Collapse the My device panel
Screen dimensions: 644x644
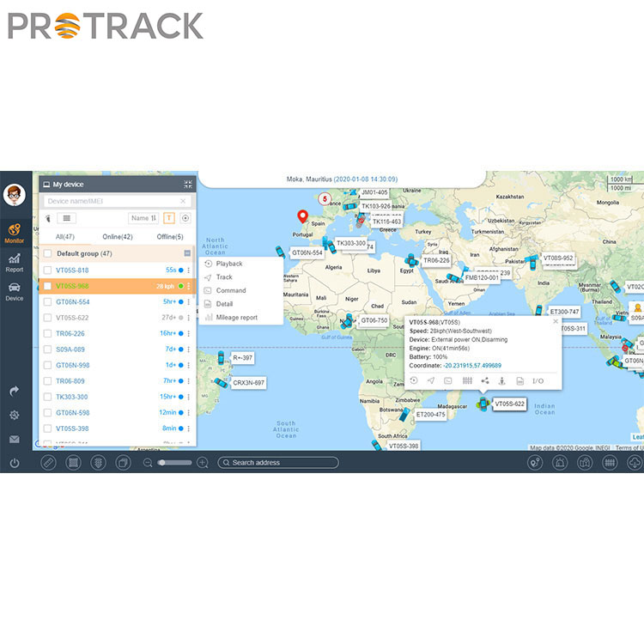188,185
